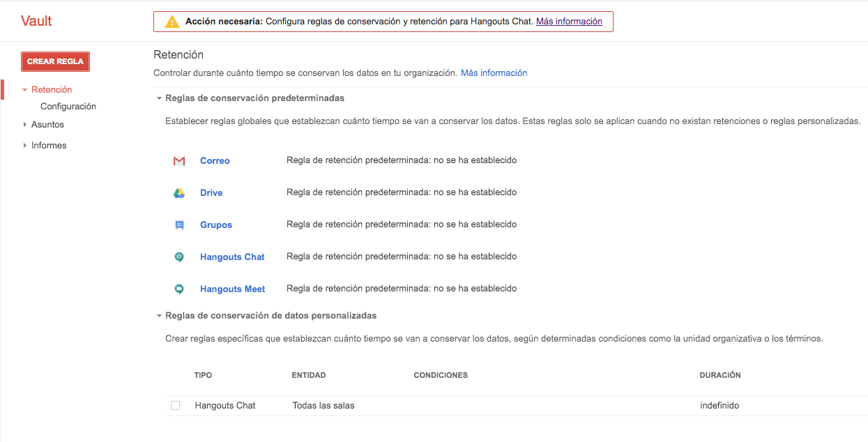The height and width of the screenshot is (442, 868).
Task: Open Más información link under Retención heading
Action: (494, 73)
